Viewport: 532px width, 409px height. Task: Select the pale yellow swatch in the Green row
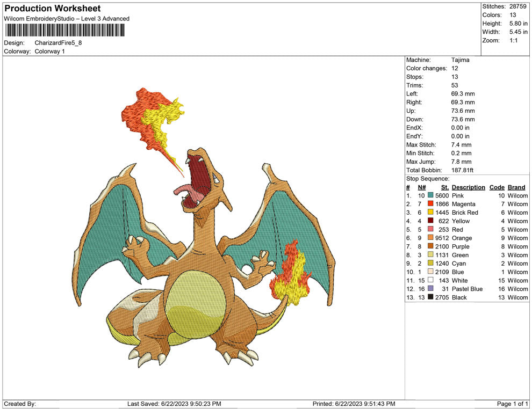(x=430, y=254)
